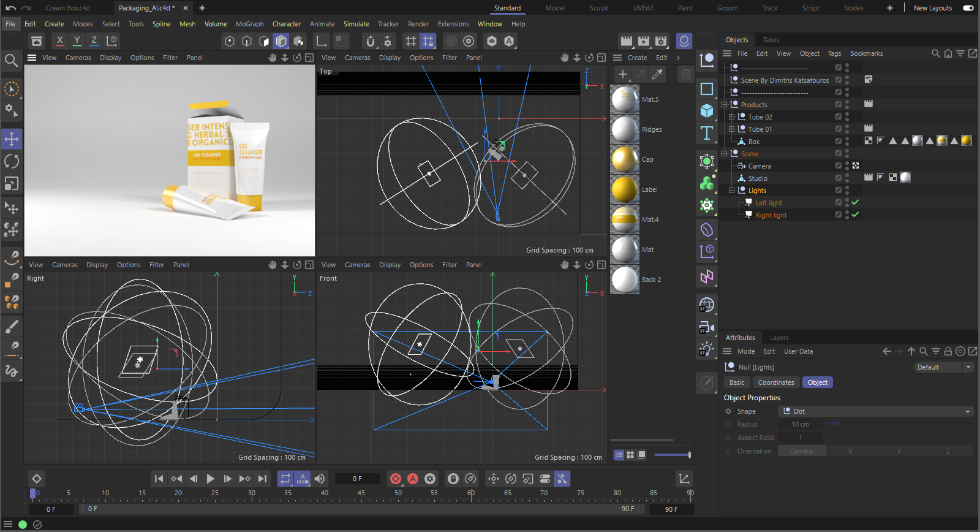Screen dimensions: 980x532
Task: Toggle Tube 02 visibility dots
Action: (847, 116)
